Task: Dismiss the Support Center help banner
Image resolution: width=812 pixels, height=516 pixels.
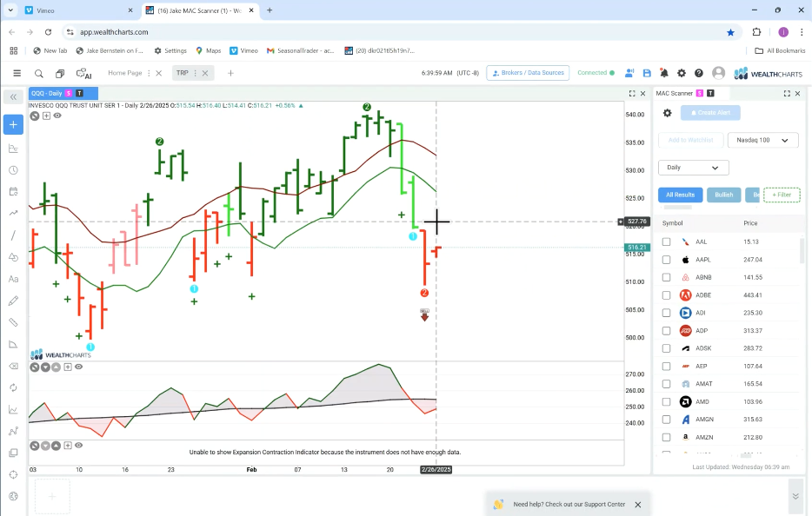Action: (638, 505)
